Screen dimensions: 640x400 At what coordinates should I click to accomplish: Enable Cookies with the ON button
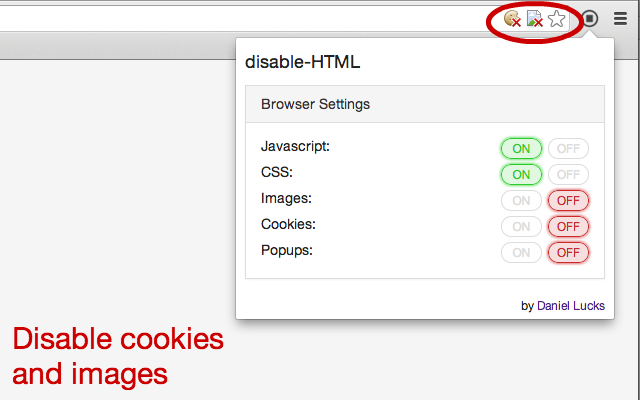point(521,227)
